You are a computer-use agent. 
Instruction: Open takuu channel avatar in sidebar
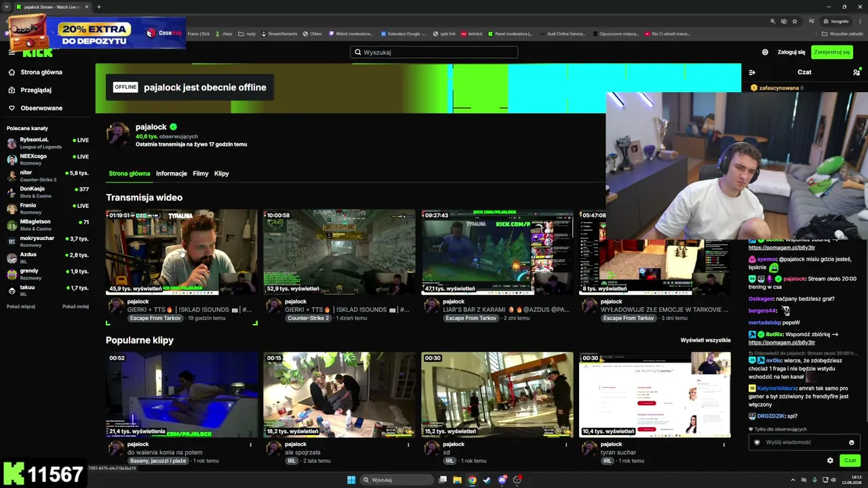[x=12, y=291]
